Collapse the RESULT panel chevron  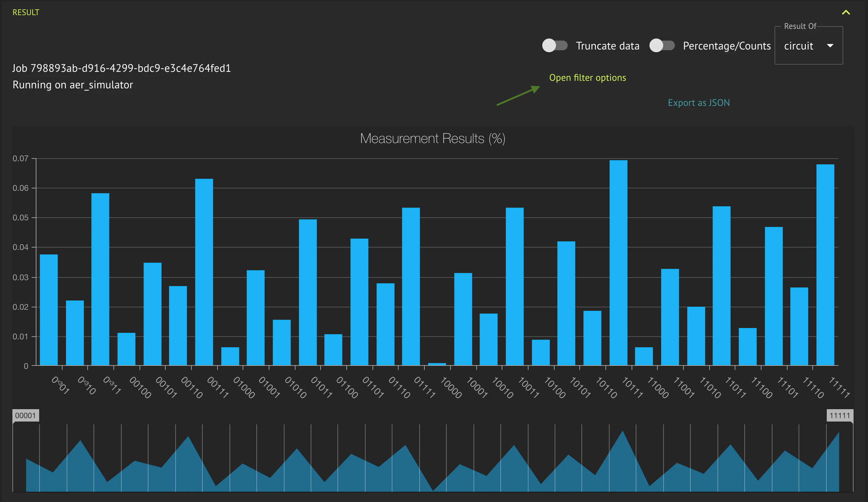[x=846, y=12]
